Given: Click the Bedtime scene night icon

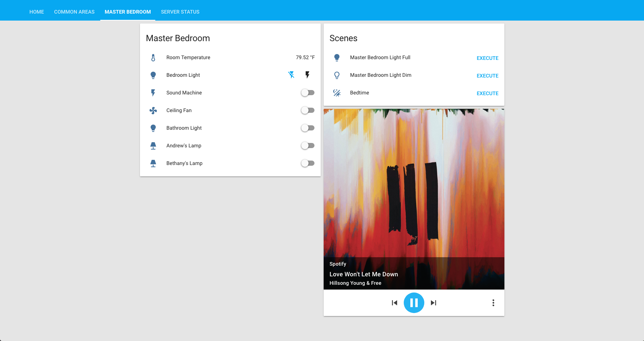Looking at the screenshot, I should click(337, 93).
